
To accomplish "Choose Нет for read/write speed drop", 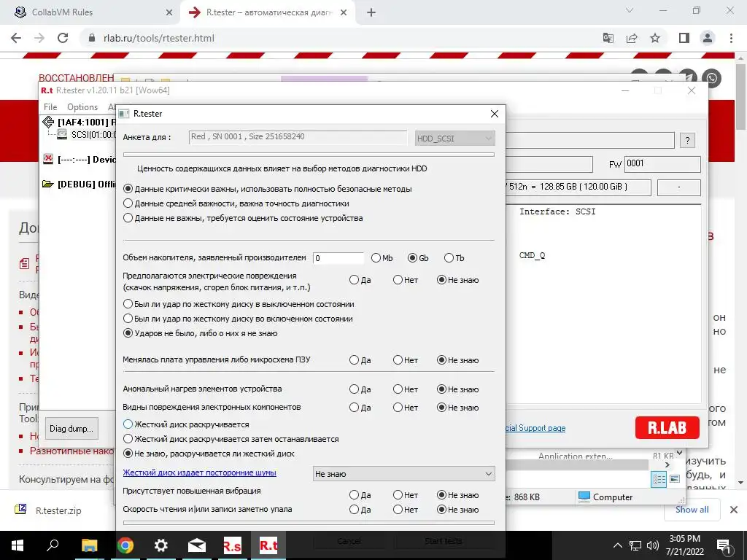I will point(398,510).
